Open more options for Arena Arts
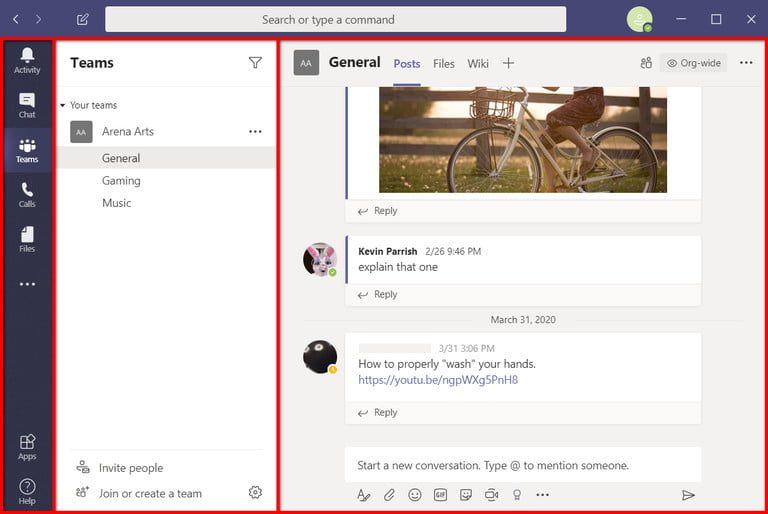The width and height of the screenshot is (768, 514). [255, 131]
